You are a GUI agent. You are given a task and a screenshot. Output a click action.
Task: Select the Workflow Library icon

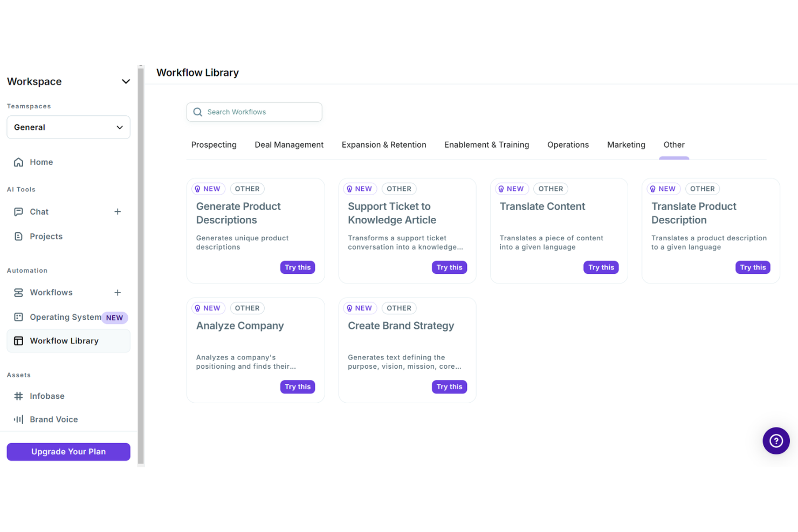coord(19,341)
